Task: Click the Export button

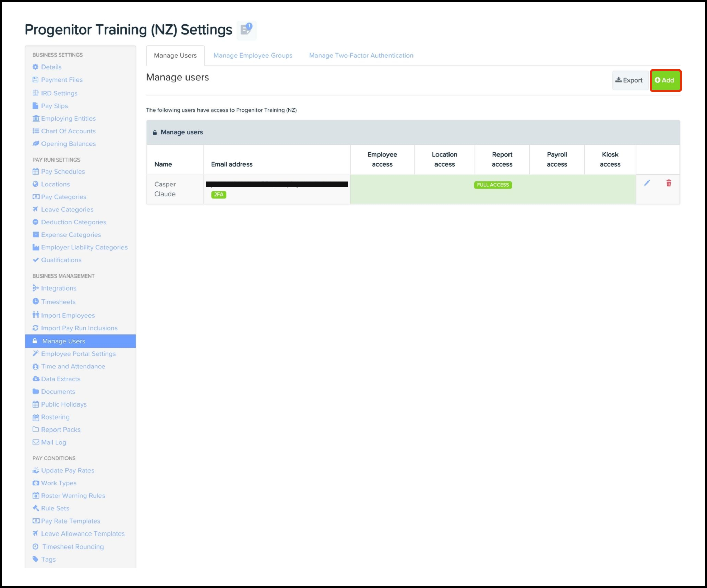Action: [630, 80]
